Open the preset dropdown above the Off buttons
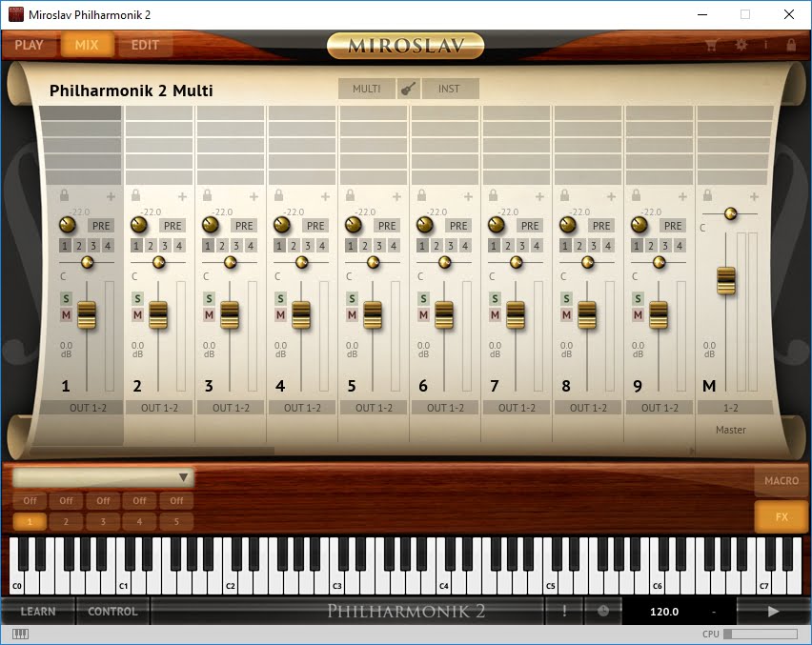 point(103,477)
